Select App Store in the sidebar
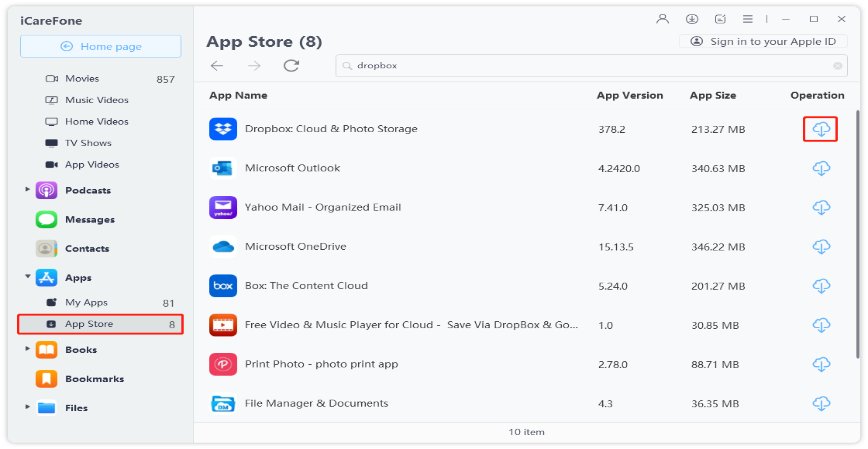 (x=100, y=324)
